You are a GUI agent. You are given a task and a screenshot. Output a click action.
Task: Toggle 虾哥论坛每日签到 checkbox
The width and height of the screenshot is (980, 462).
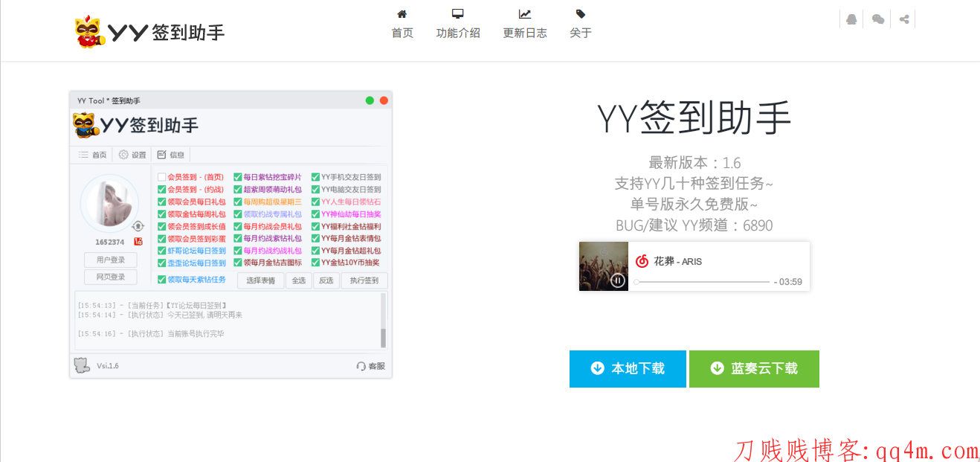point(161,251)
